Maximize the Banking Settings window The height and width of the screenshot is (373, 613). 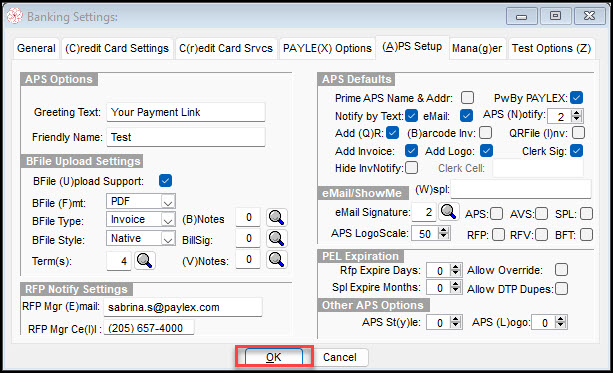point(555,16)
